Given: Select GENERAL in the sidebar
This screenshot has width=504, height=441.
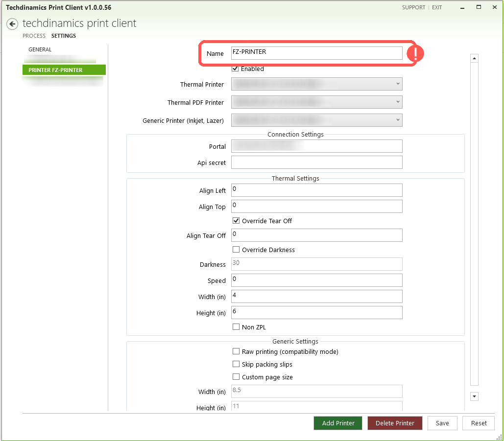Looking at the screenshot, I should pos(40,49).
